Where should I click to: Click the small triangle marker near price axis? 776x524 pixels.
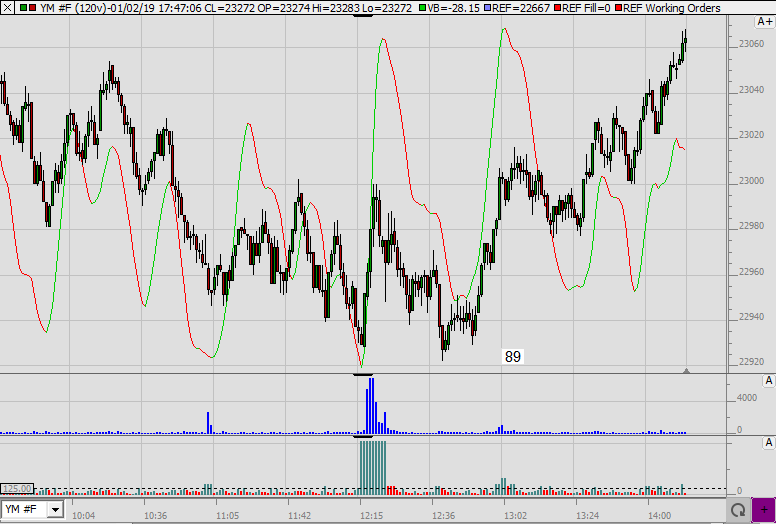[x=686, y=370]
